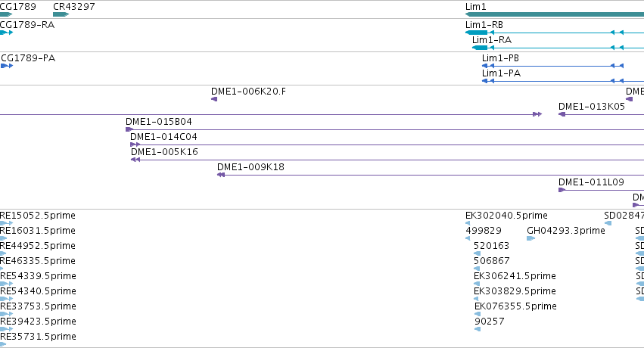Viewport: 644px width, 348px height.
Task: Select the DME1-006K20.F arrow marker
Action: click(x=214, y=99)
